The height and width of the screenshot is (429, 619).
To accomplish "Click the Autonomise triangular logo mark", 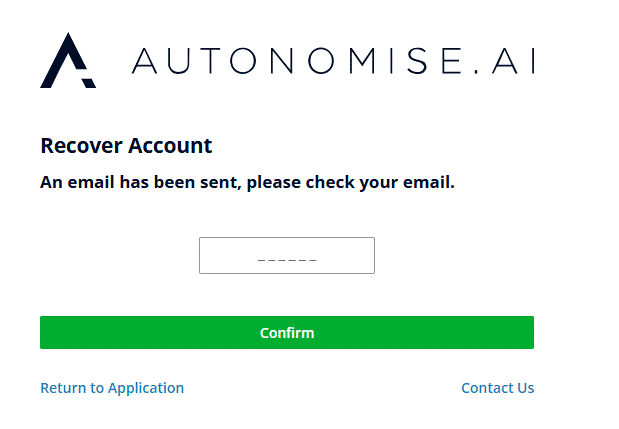I will [x=68, y=60].
